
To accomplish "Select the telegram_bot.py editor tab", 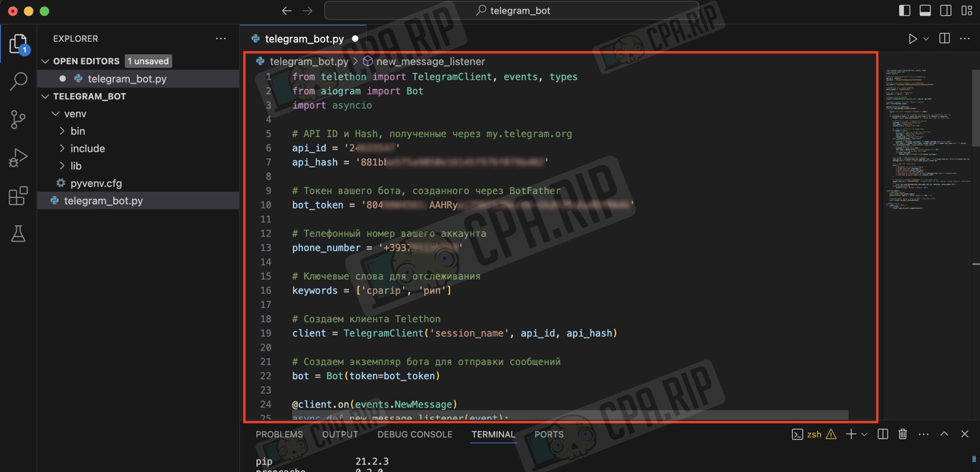I will (x=304, y=39).
